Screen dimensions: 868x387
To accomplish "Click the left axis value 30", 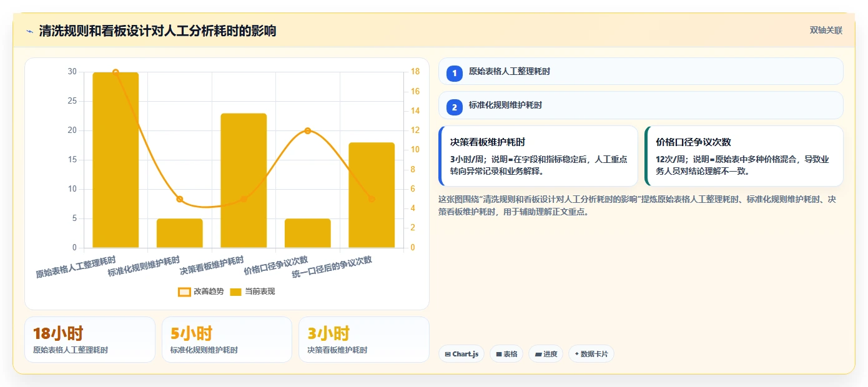I will 72,72.
